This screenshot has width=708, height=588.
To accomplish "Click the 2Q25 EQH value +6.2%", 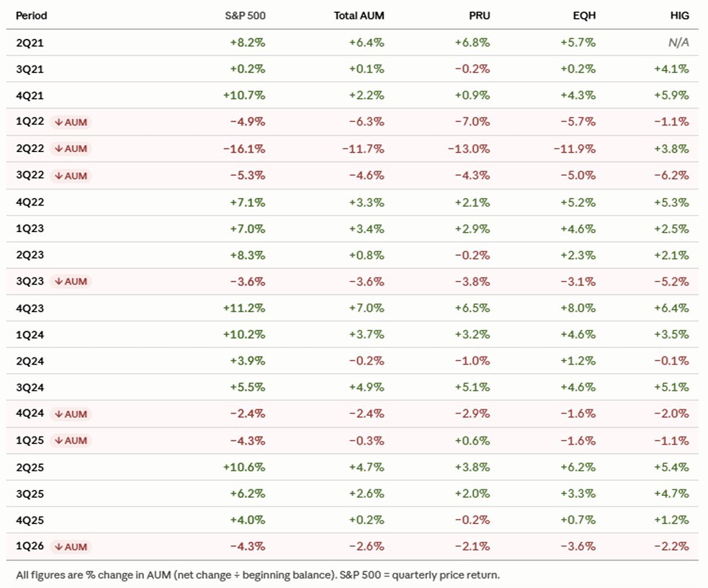I will pyautogui.click(x=578, y=467).
